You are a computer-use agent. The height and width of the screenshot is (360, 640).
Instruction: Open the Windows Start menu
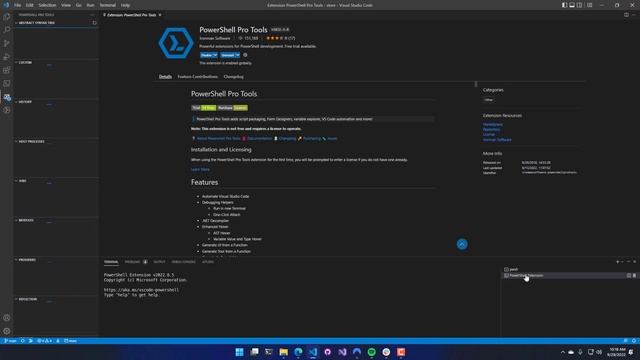(x=240, y=352)
